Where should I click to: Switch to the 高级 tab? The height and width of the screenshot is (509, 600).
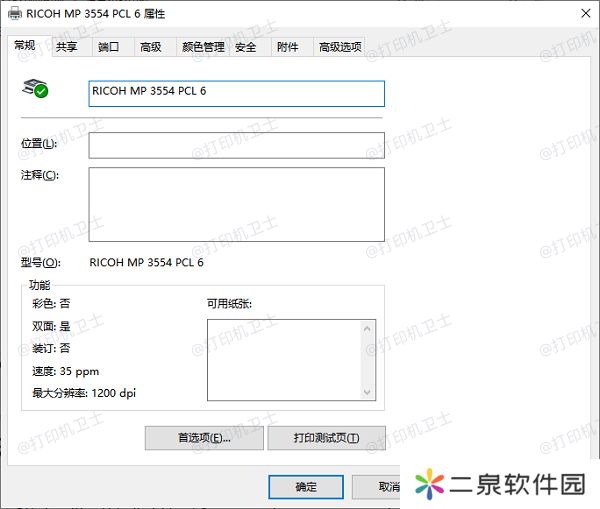[x=155, y=47]
